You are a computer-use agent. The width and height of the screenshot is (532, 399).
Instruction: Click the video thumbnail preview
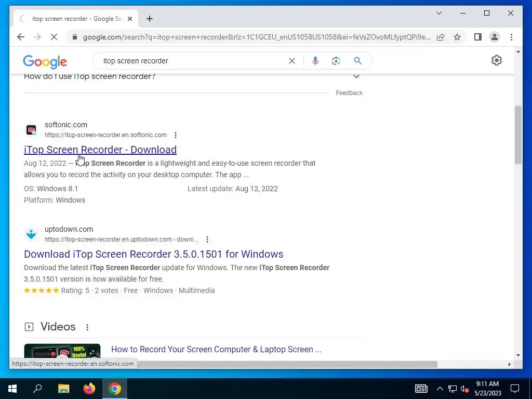pyautogui.click(x=62, y=352)
